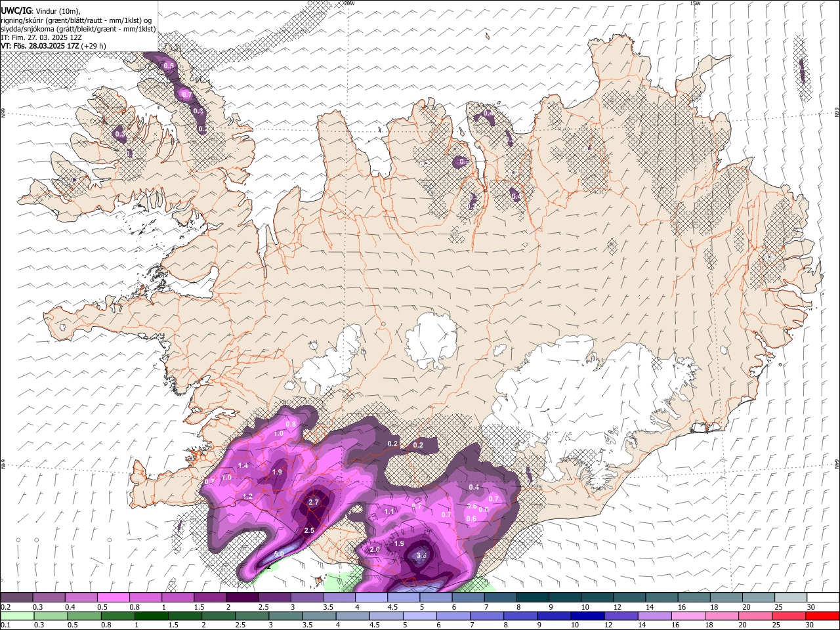The image size is (840, 630).
Task: Select the magenta-purple 1.5–2 swatch on the upper scale
Action: (210, 597)
